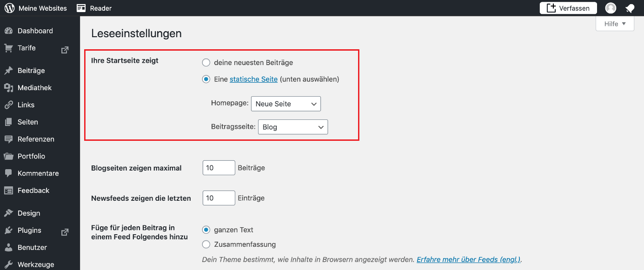
Task: Click the Design brush icon
Action: (x=8, y=213)
